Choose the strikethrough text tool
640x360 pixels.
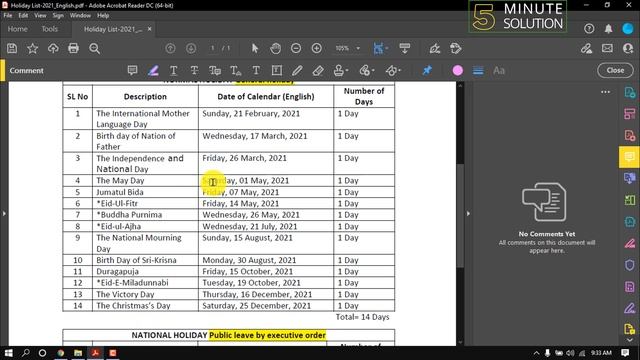(x=194, y=70)
